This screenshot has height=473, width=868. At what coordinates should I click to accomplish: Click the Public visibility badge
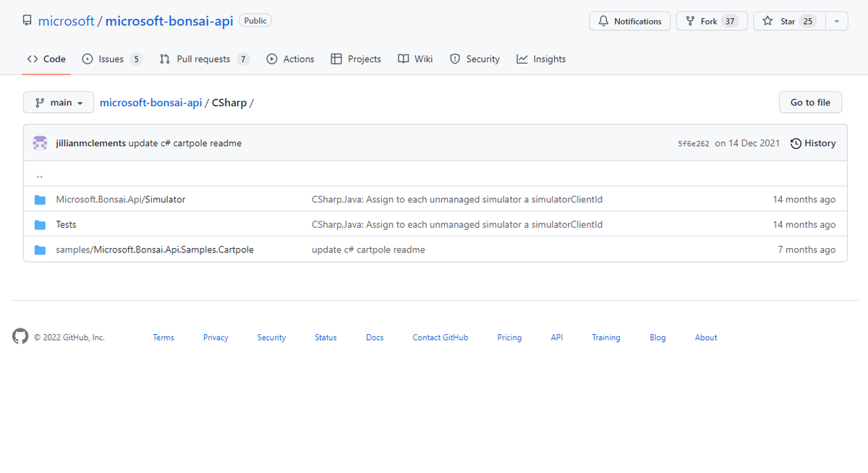point(255,21)
